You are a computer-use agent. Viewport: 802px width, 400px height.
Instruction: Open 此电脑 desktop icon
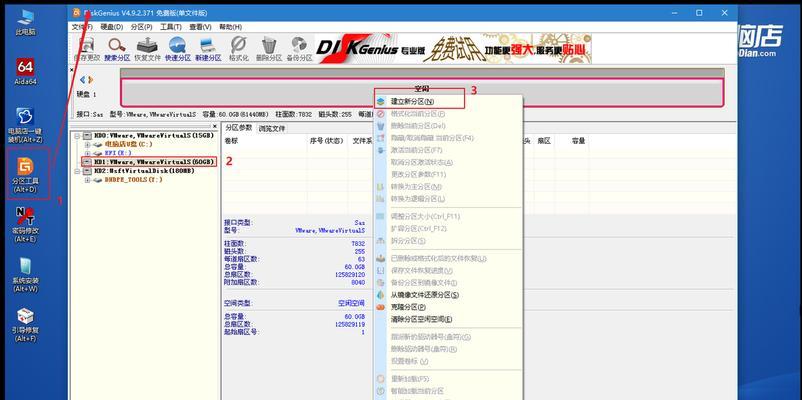click(26, 22)
